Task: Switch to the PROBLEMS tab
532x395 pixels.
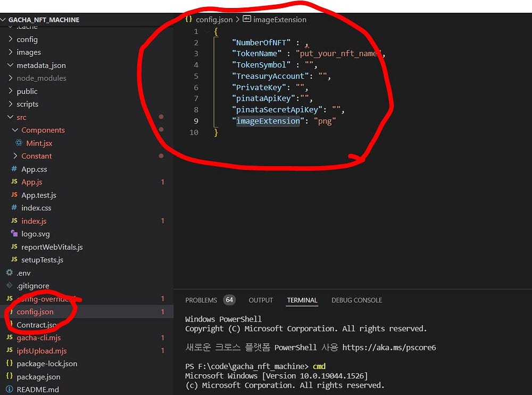Action: [x=201, y=300]
